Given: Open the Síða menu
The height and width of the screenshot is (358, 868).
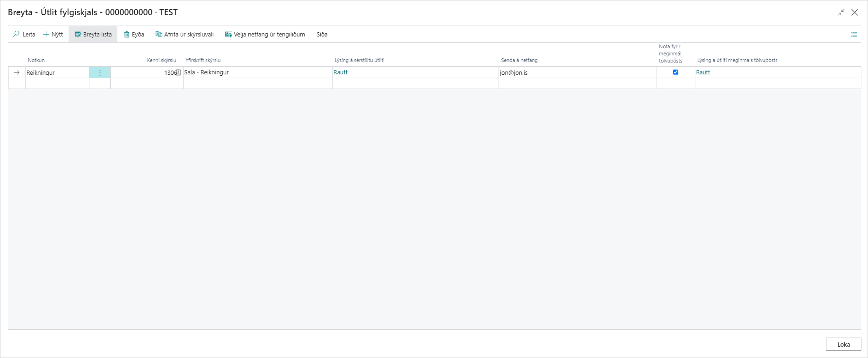Looking at the screenshot, I should [x=322, y=34].
